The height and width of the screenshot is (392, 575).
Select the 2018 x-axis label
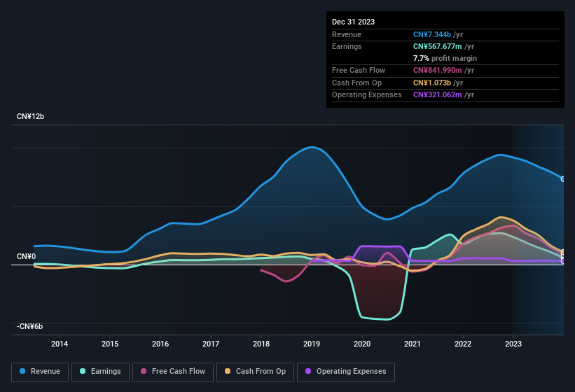click(261, 344)
